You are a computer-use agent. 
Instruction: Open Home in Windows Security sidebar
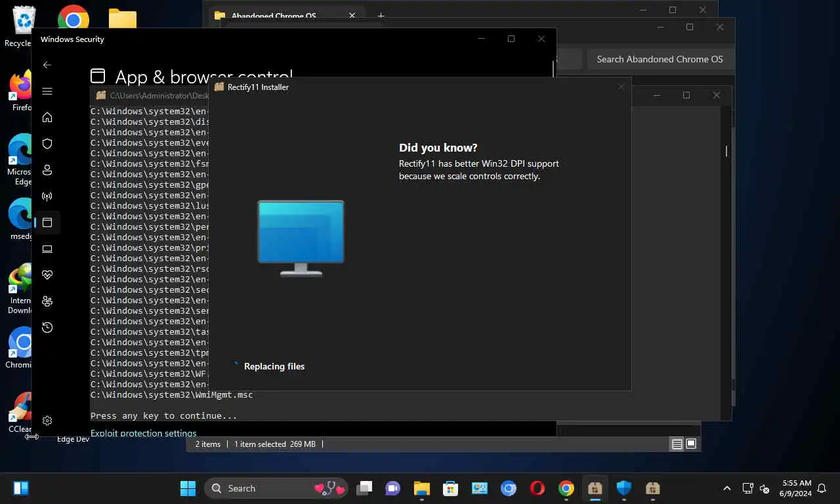tap(47, 117)
